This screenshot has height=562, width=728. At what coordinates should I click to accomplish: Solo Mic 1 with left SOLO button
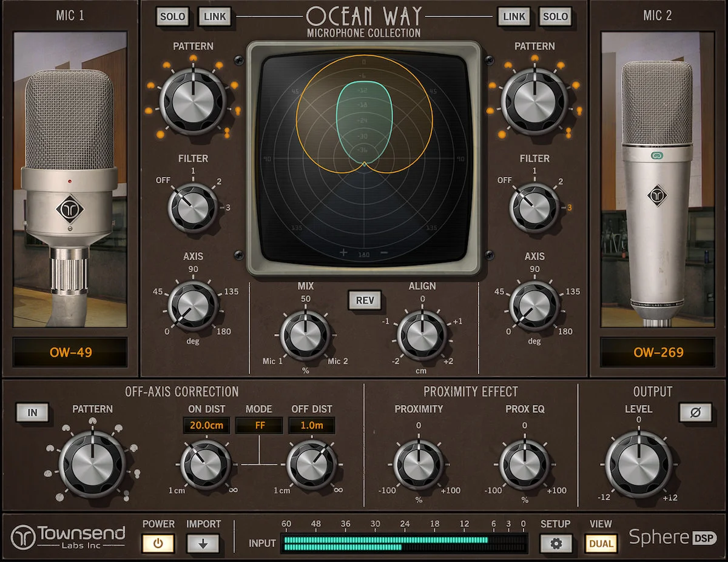tap(172, 16)
